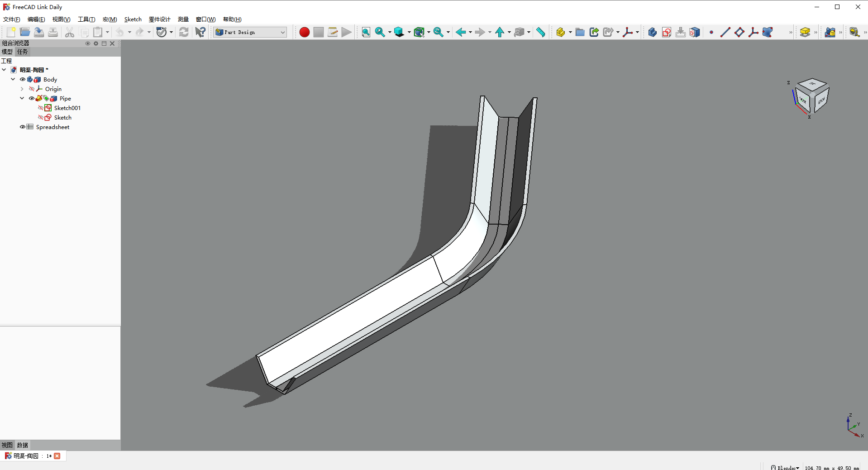Select the ruler measure distance tool
This screenshot has height=470, width=868.
pos(541,32)
